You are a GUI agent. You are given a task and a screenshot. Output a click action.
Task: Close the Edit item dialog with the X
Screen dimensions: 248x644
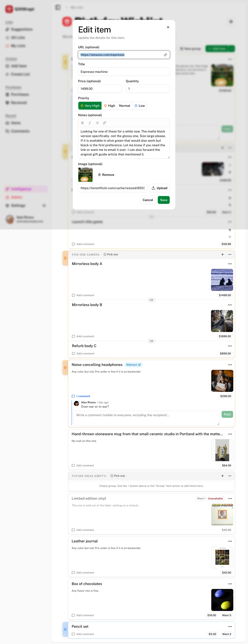(168, 27)
